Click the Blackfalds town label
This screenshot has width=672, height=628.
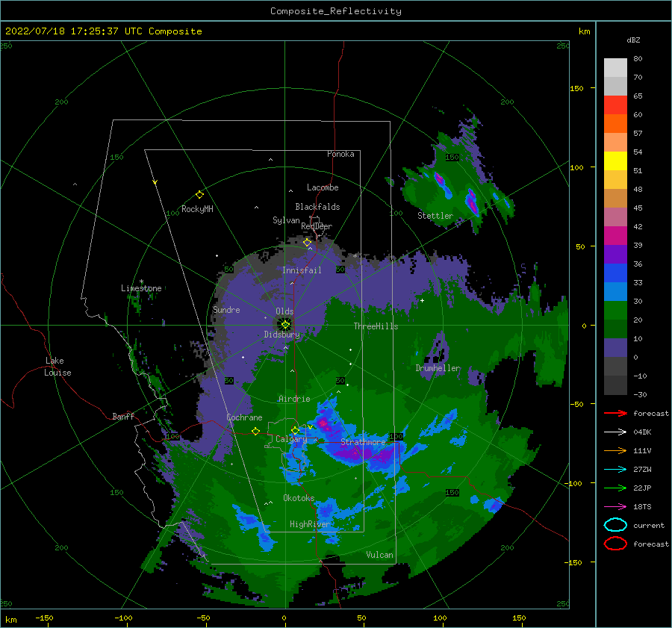coord(317,207)
